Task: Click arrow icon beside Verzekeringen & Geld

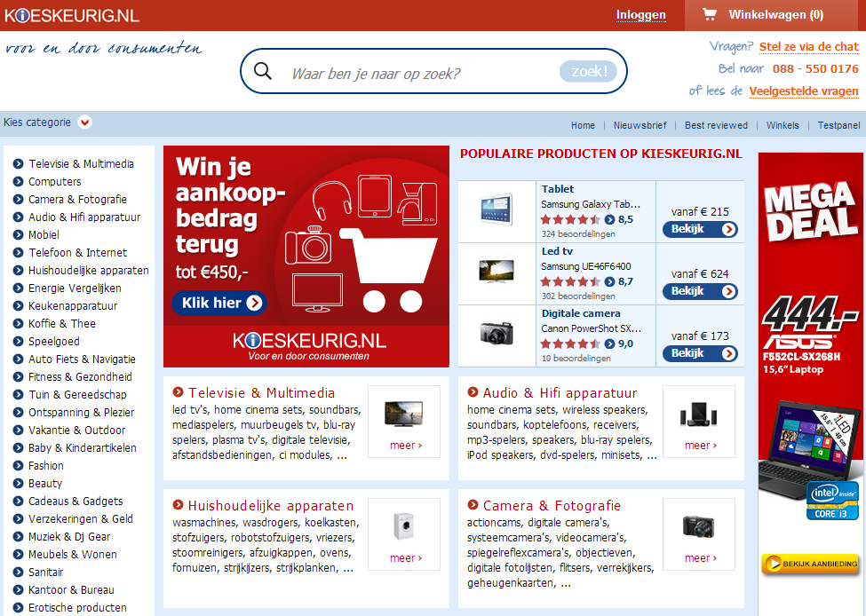Action: [19, 519]
